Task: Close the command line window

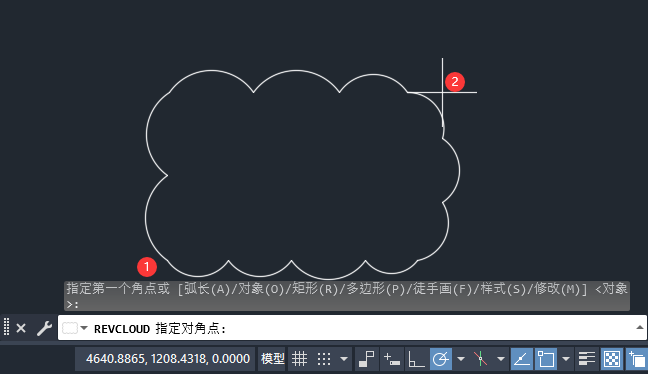Action: point(21,329)
